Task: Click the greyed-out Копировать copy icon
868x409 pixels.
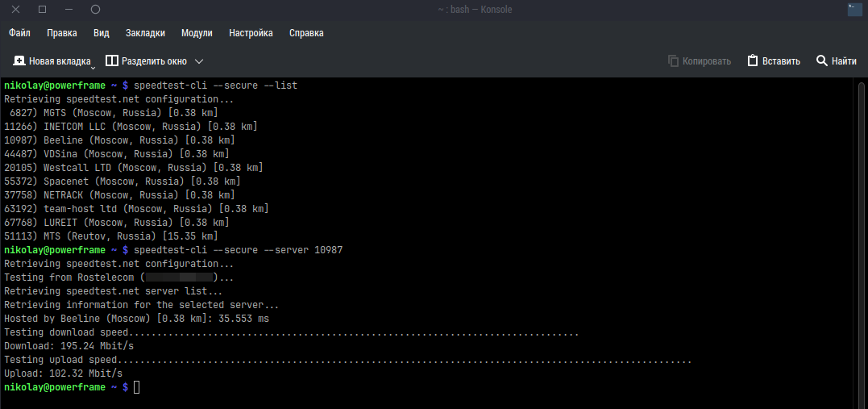Action: [x=674, y=61]
